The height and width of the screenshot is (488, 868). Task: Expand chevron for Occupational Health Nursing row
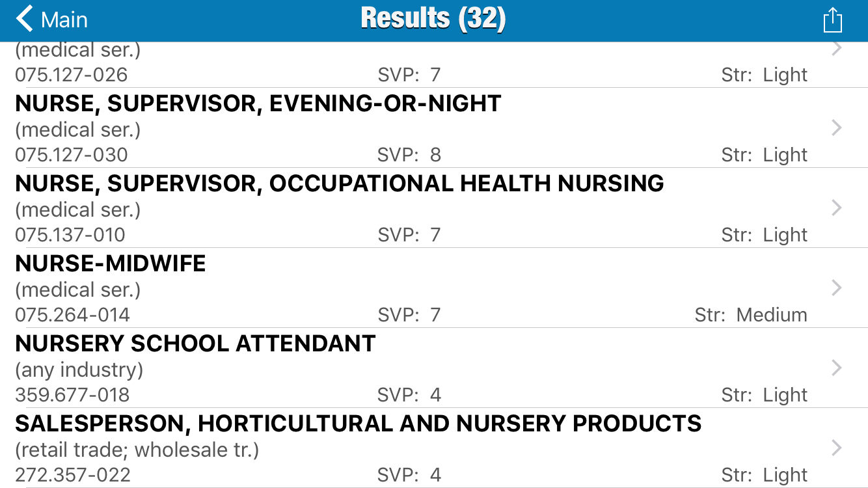point(837,208)
